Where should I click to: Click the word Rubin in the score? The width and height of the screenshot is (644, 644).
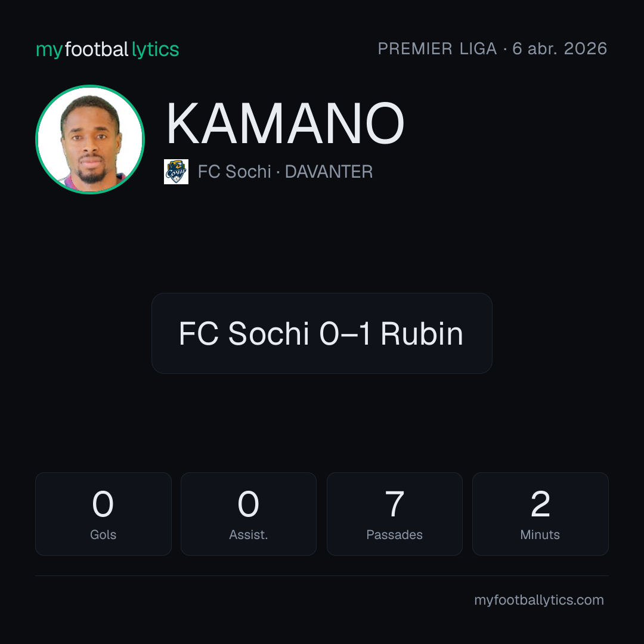point(422,333)
